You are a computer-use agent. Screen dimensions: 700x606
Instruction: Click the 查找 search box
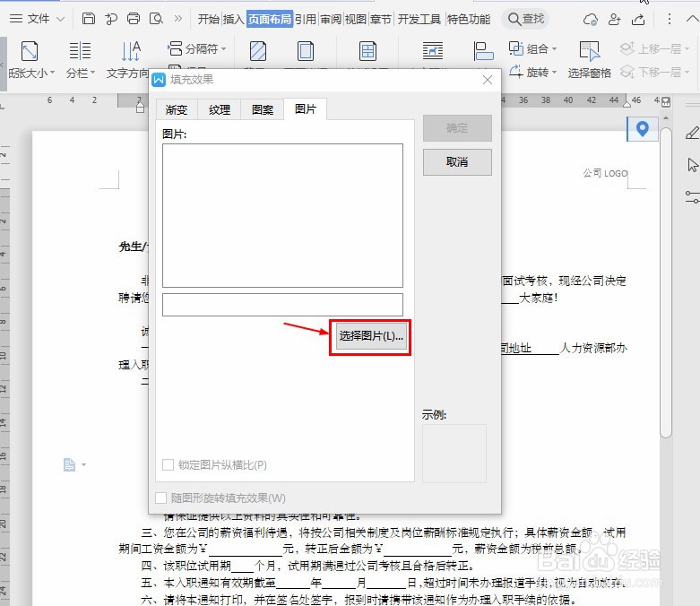pos(525,19)
